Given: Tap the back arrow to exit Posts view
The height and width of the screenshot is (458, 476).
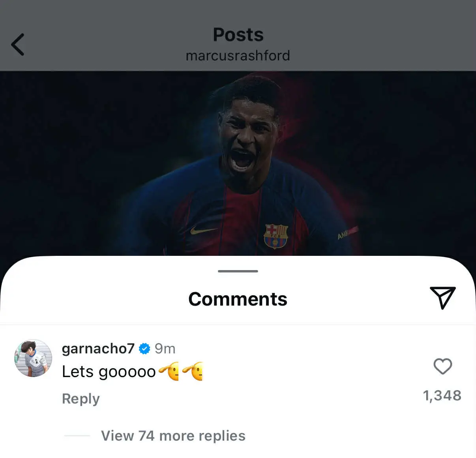Looking at the screenshot, I should click(18, 45).
